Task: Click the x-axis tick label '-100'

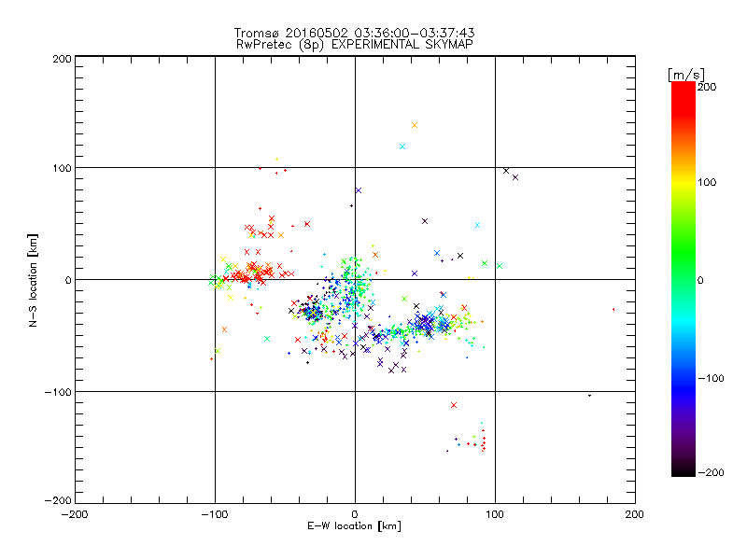Action: 215,515
